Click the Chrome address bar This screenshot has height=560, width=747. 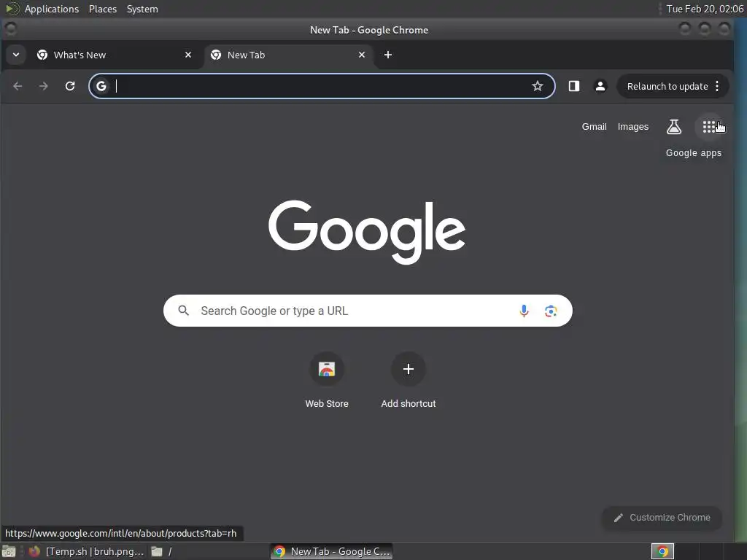pyautogui.click(x=322, y=86)
